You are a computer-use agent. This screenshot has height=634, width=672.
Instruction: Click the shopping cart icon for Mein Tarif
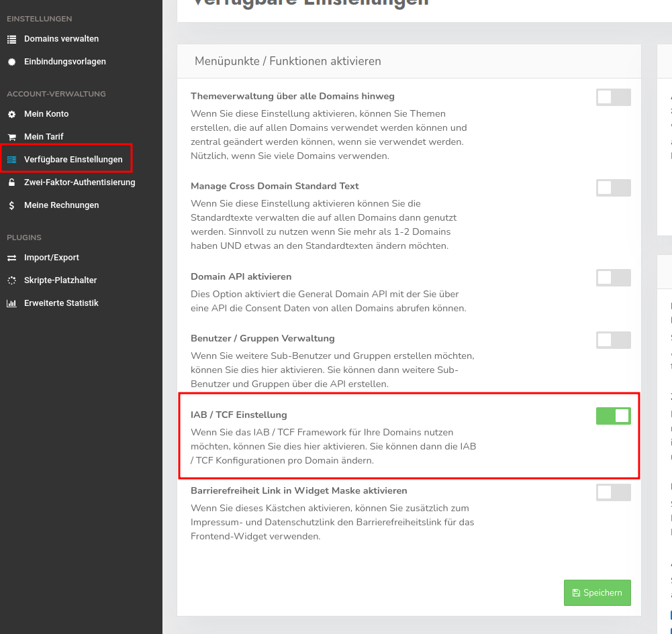point(11,137)
